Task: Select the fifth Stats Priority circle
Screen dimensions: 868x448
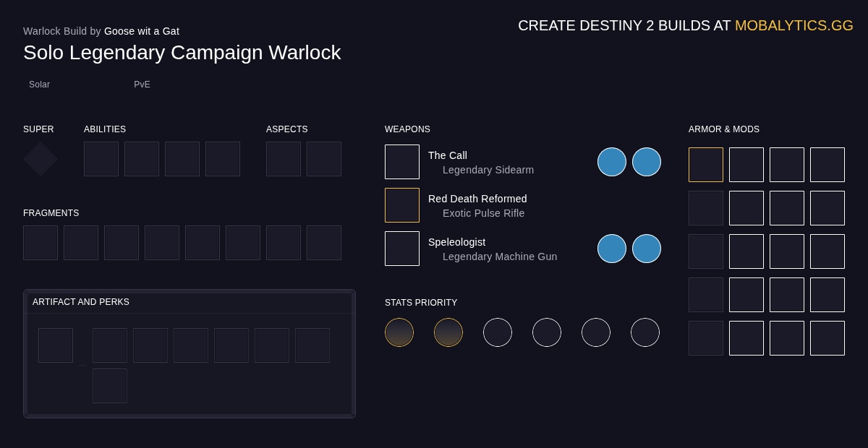Action: pyautogui.click(x=596, y=332)
